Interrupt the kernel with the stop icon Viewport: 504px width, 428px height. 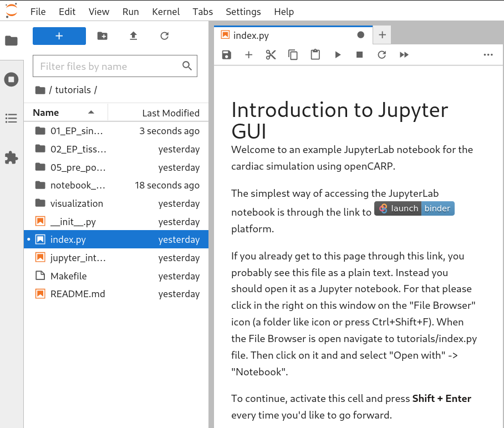click(359, 55)
